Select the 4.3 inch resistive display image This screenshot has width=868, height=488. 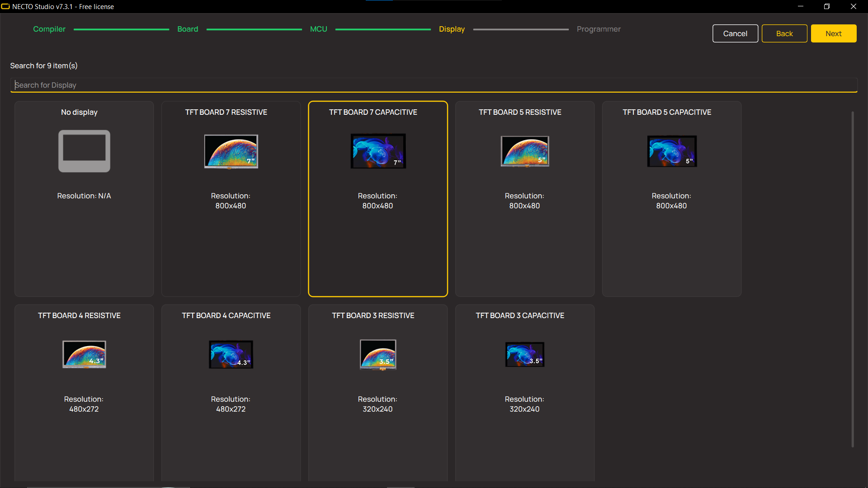(x=84, y=354)
